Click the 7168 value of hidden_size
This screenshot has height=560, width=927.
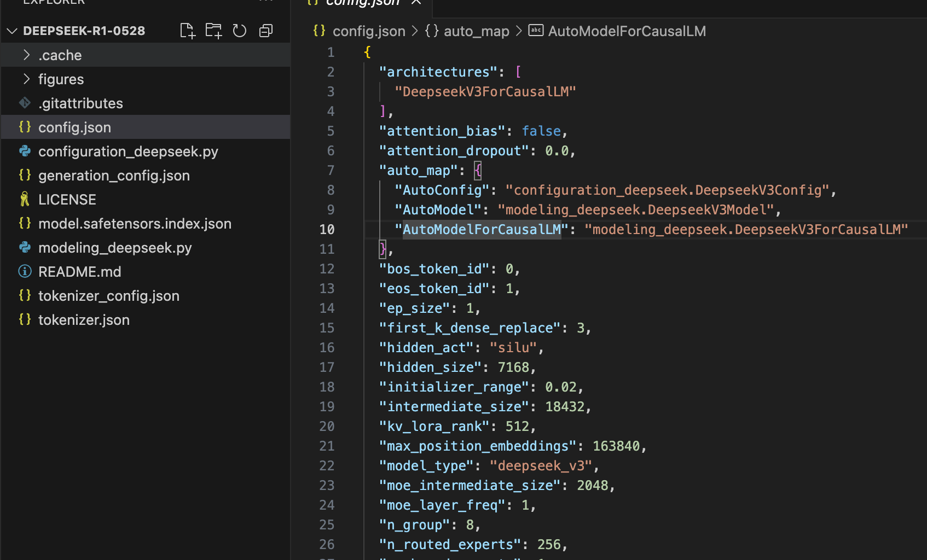pos(513,367)
